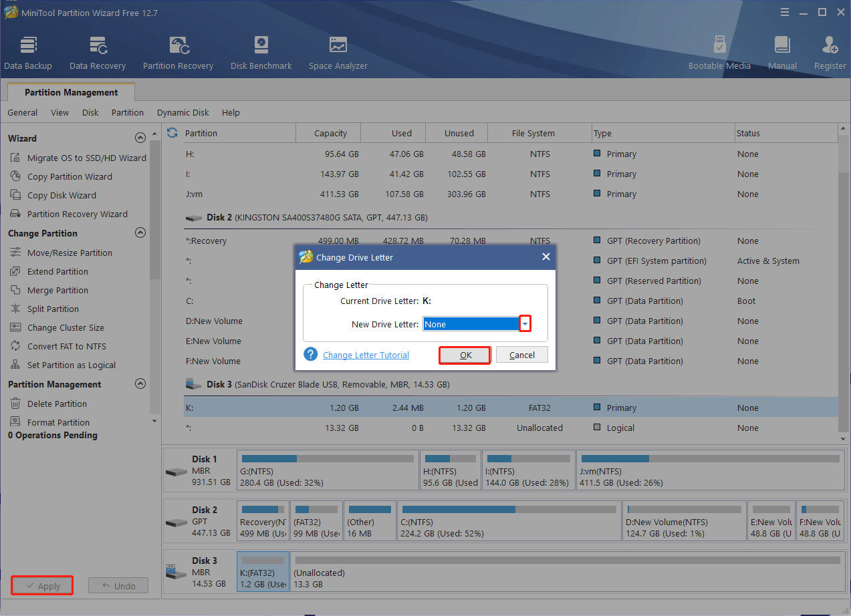Select the K: FAT32 partition row
Image resolution: width=851 pixels, height=616 pixels.
point(511,408)
